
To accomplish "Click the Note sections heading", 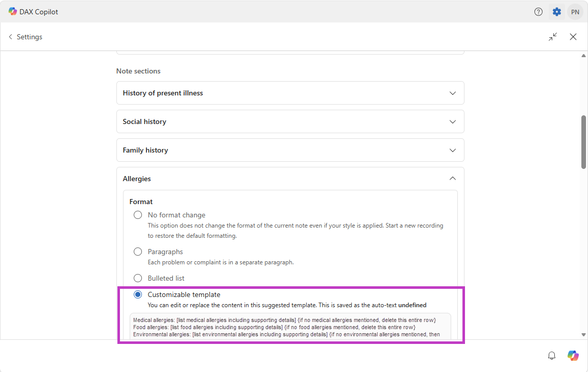I will [138, 71].
